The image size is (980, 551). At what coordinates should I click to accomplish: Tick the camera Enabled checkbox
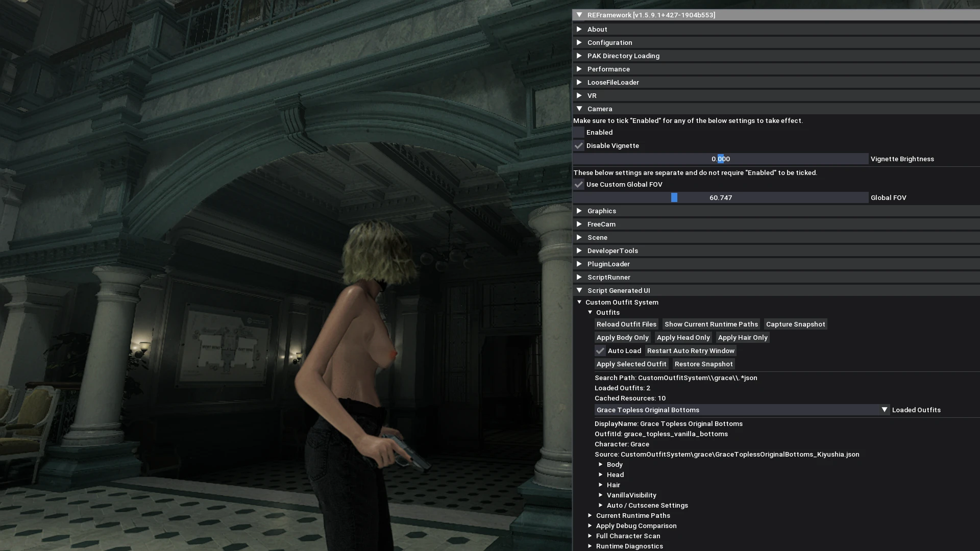(579, 133)
